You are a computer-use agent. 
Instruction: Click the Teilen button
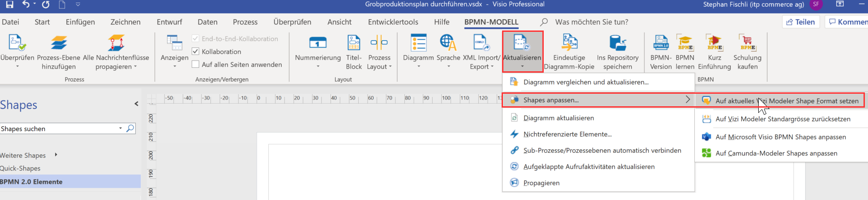(801, 22)
